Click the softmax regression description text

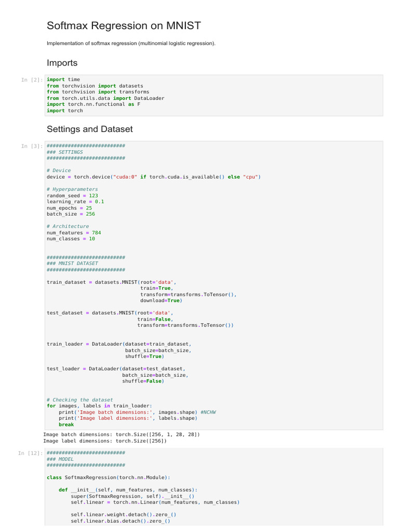click(x=131, y=43)
